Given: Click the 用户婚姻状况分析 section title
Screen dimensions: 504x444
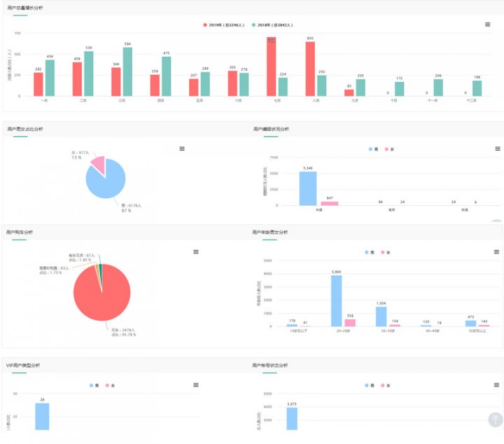Looking at the screenshot, I should click(x=271, y=129).
